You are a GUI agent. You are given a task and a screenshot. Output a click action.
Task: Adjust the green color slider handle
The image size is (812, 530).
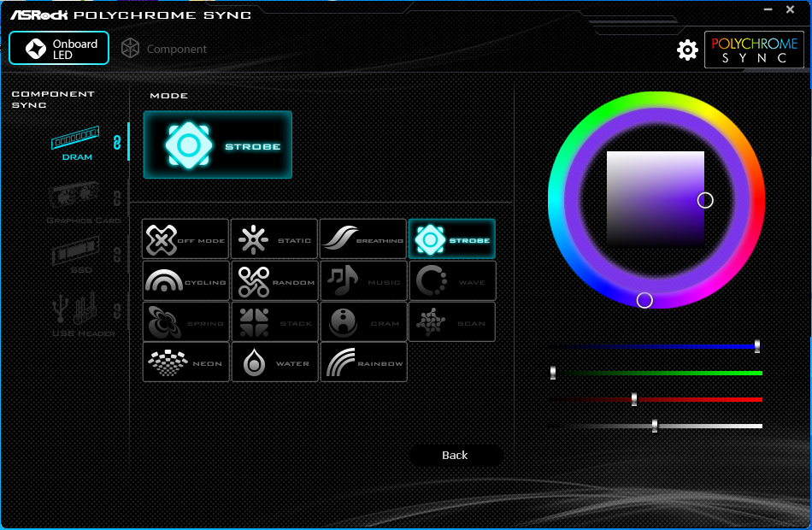click(552, 373)
